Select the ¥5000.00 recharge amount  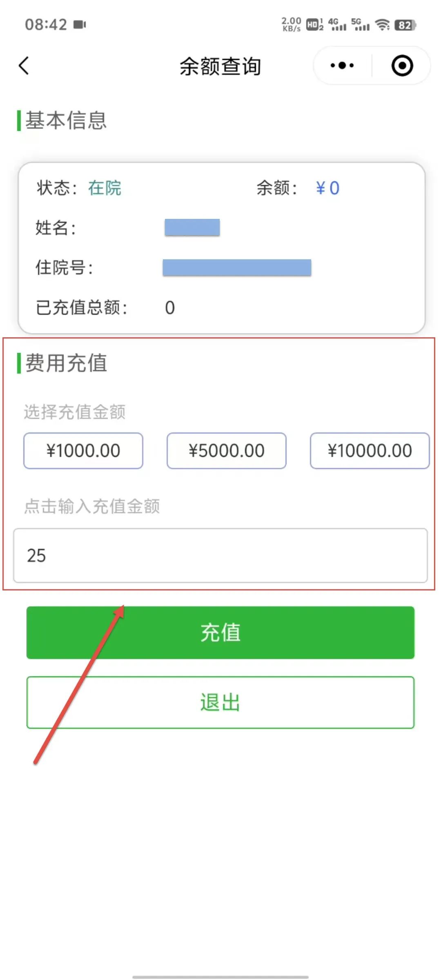coord(227,451)
